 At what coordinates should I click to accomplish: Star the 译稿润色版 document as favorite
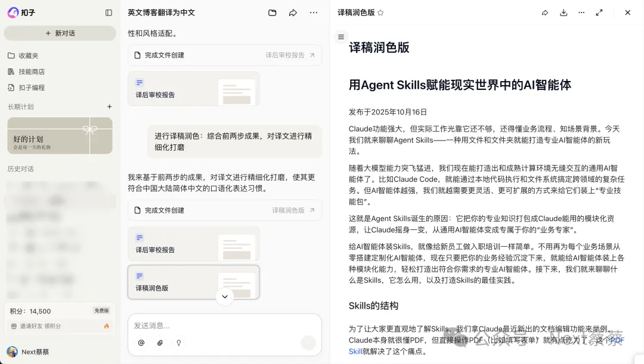coord(380,13)
